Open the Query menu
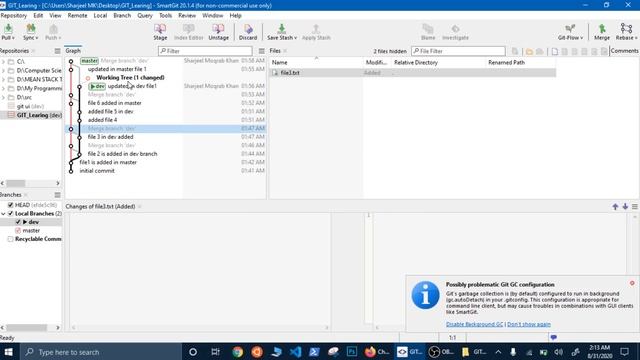This screenshot has height=360, width=640. pyautogui.click(x=144, y=16)
